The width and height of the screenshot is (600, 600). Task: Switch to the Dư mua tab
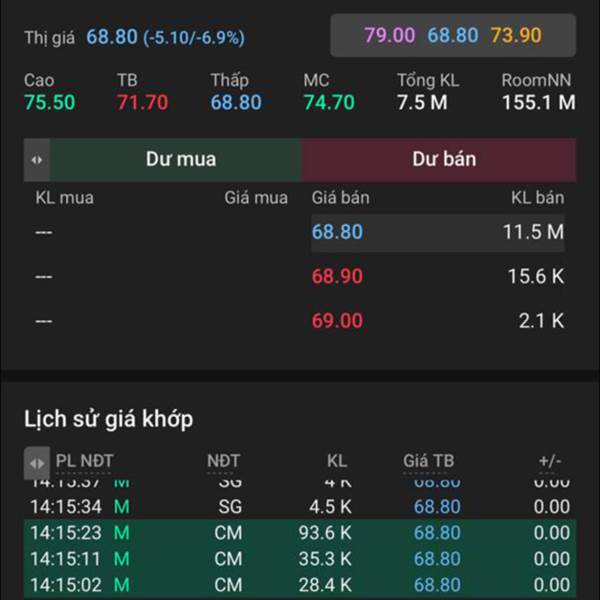coord(181,160)
